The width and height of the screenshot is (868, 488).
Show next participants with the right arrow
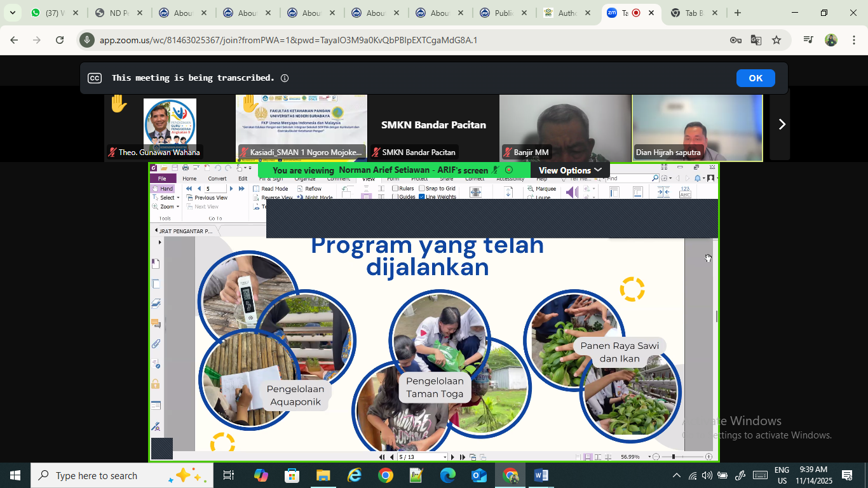point(782,125)
